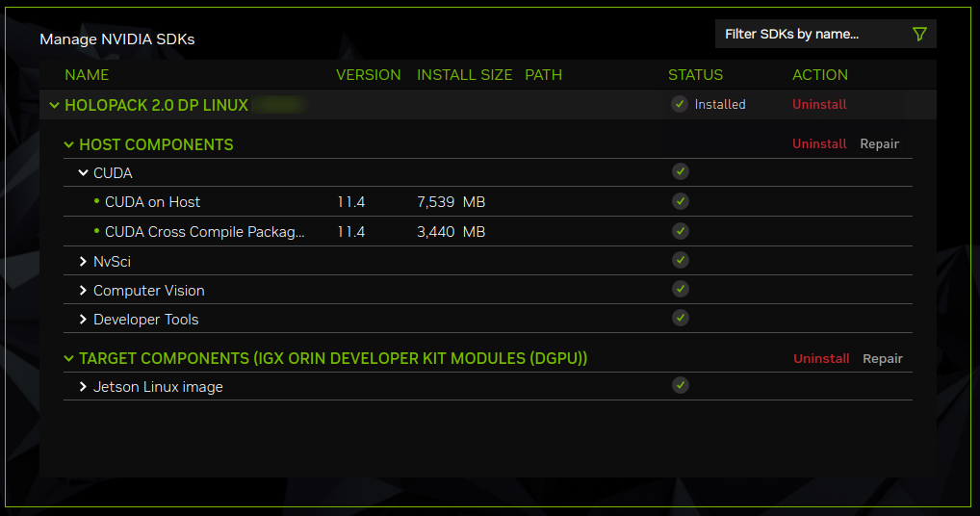Click the Jetson Linux image status checkmark
Image resolution: width=980 pixels, height=516 pixels.
pyautogui.click(x=681, y=385)
